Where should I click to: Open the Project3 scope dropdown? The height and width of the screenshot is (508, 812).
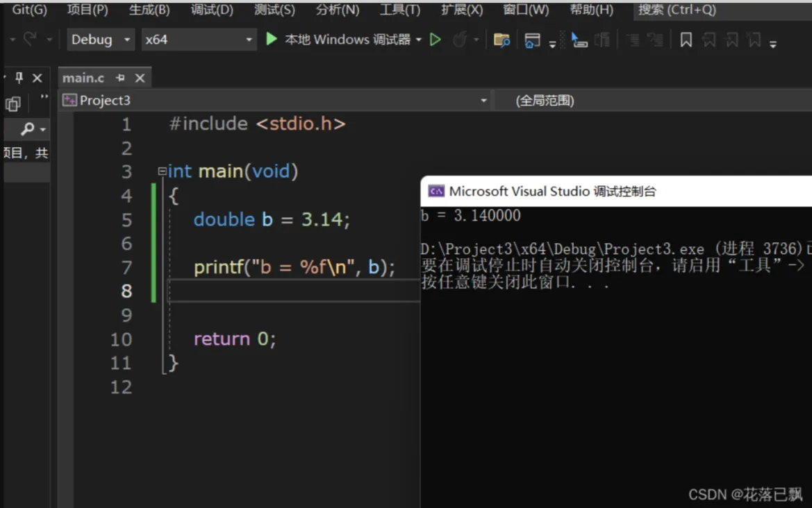pyautogui.click(x=275, y=101)
